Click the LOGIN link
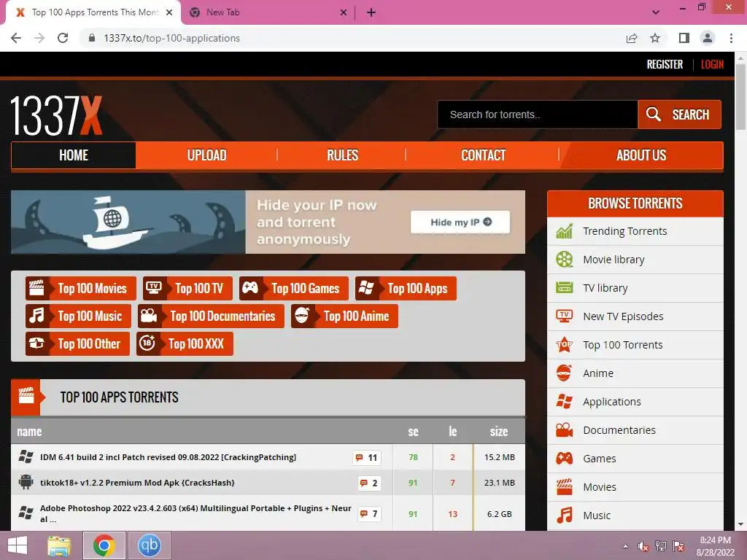This screenshot has width=747, height=560. pos(712,64)
